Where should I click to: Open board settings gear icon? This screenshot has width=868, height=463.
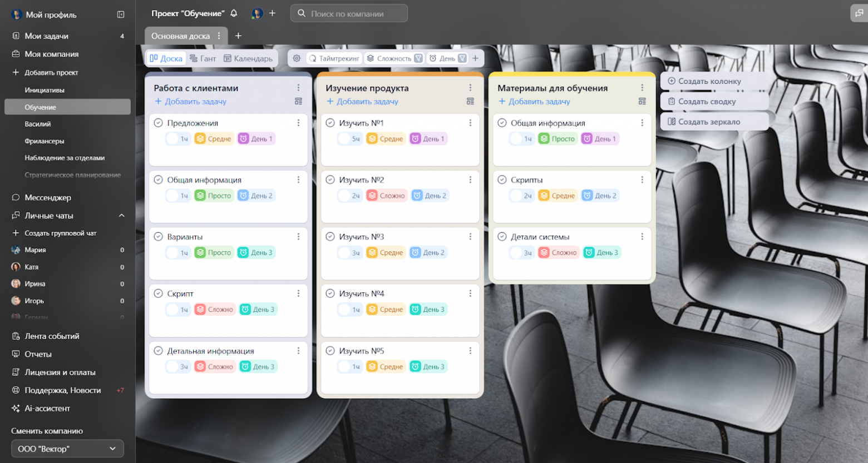pos(297,58)
